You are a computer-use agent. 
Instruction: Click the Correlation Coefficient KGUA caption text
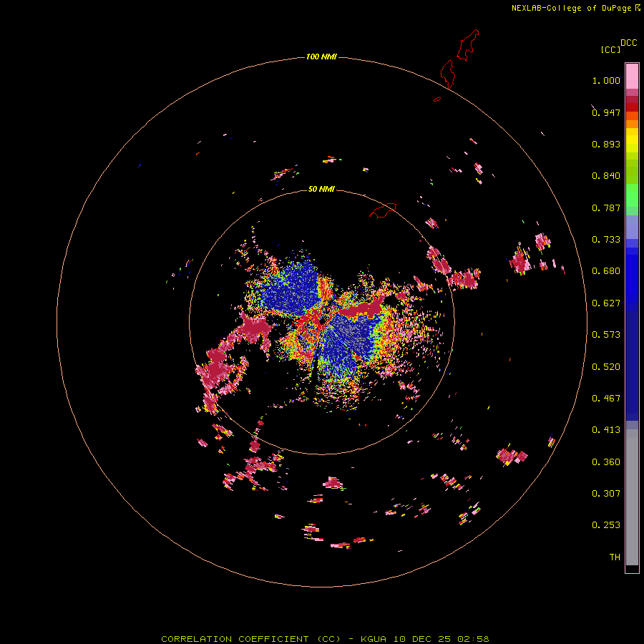coord(325,639)
